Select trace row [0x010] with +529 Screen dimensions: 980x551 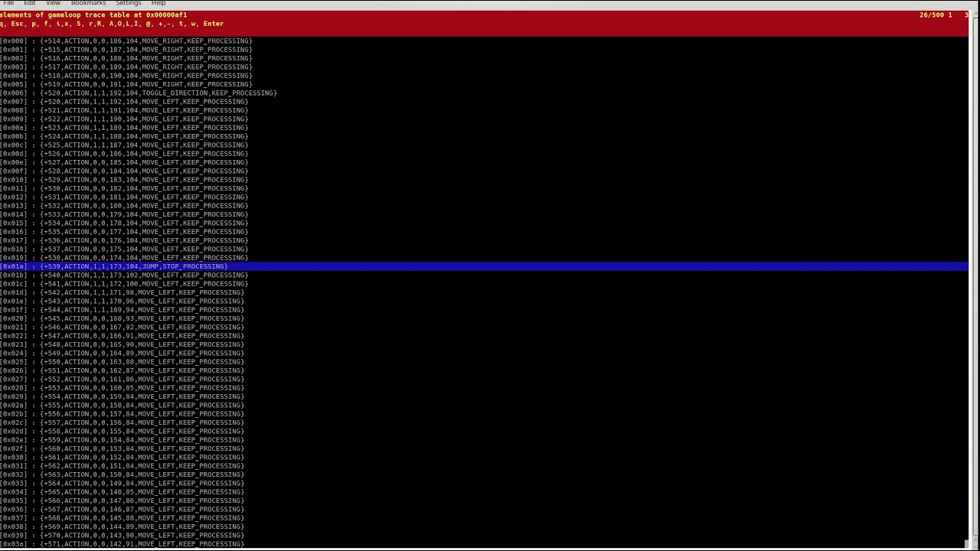pos(124,180)
